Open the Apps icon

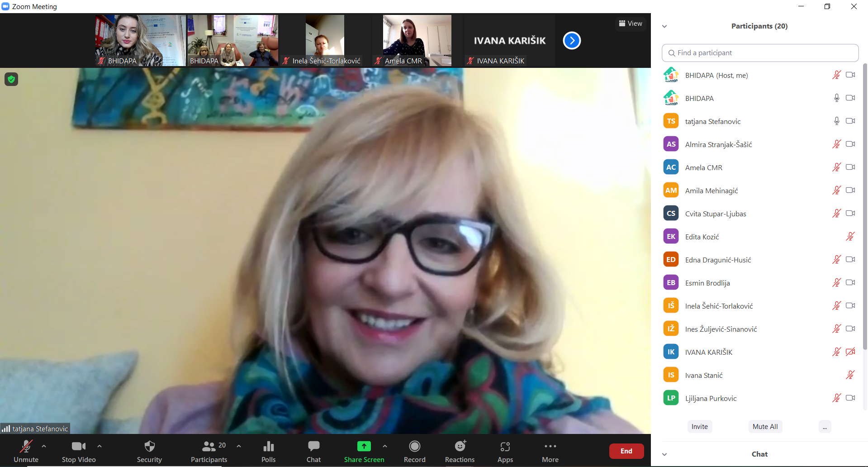505,447
